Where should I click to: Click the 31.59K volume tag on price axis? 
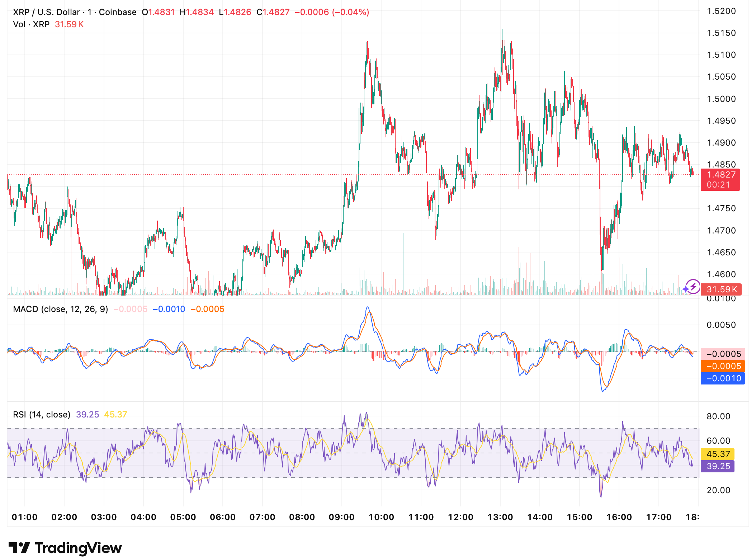point(722,289)
